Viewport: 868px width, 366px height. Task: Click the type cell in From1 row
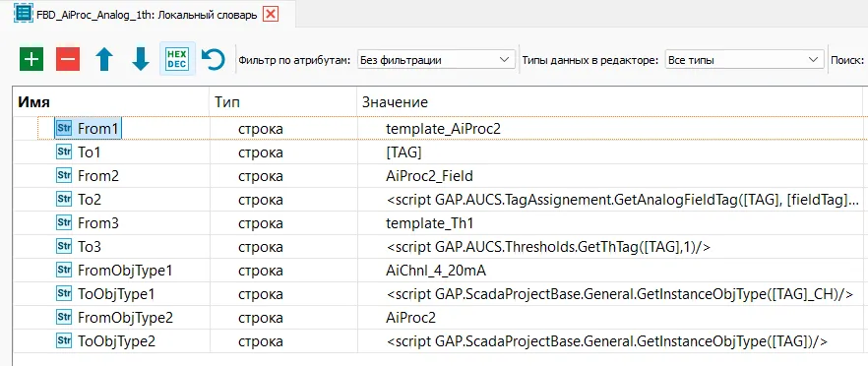pyautogui.click(x=282, y=129)
